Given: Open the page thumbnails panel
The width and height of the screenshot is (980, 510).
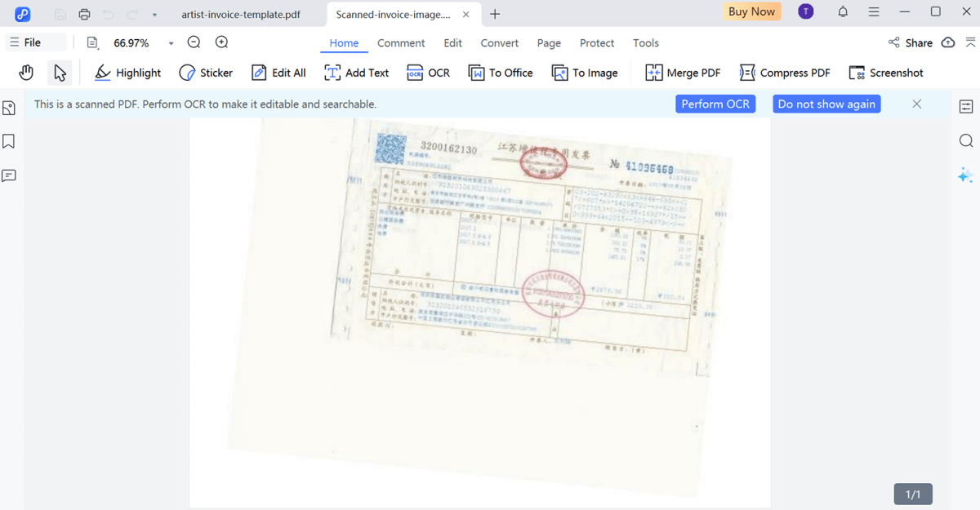Looking at the screenshot, I should click(x=9, y=107).
